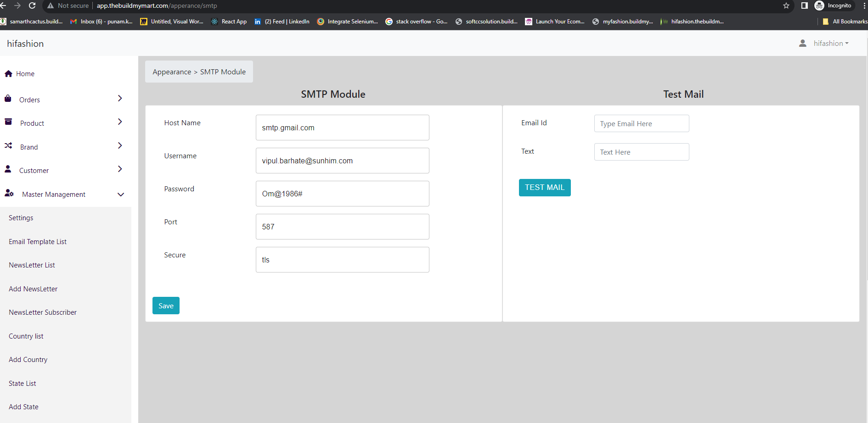Open the hifashion.thebuildm... bookmark
This screenshot has height=423, width=868.
point(692,22)
